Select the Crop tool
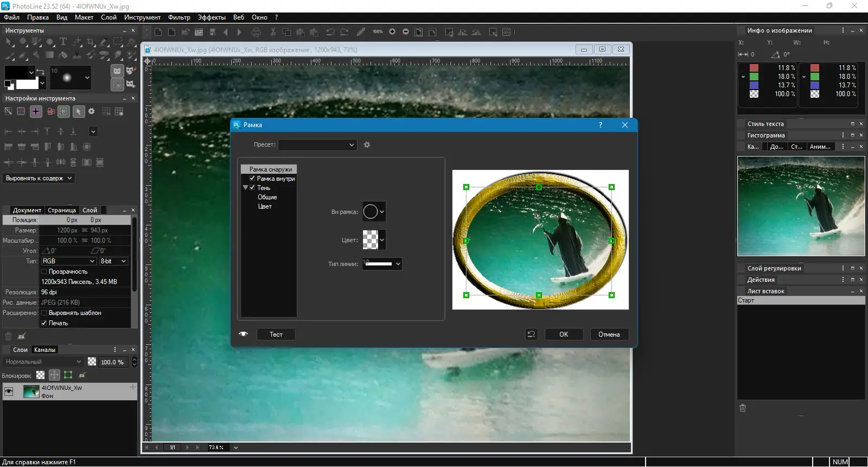This screenshot has width=868, height=467. coord(91,42)
